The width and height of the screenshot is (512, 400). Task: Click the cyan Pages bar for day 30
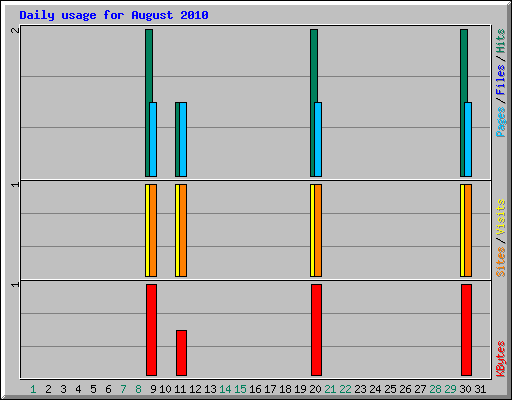tap(468, 139)
